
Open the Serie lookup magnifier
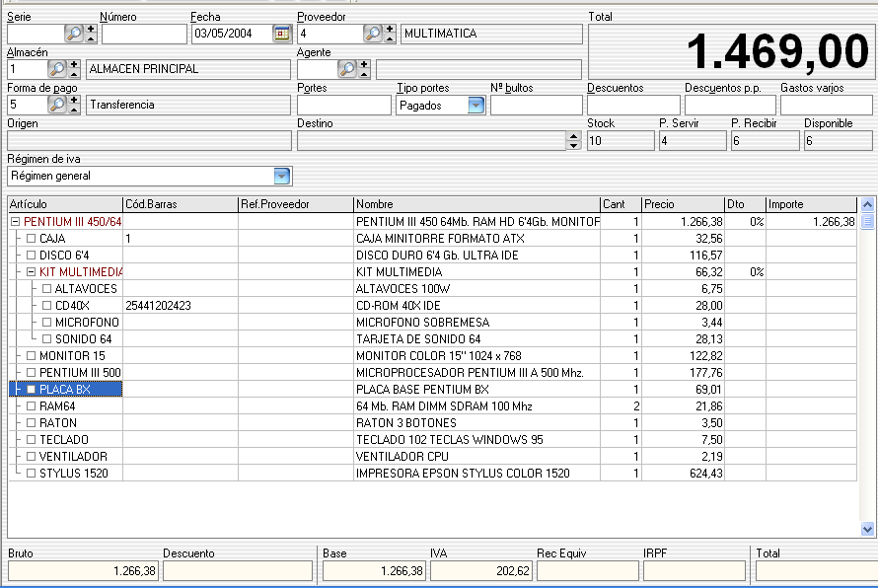coord(74,34)
